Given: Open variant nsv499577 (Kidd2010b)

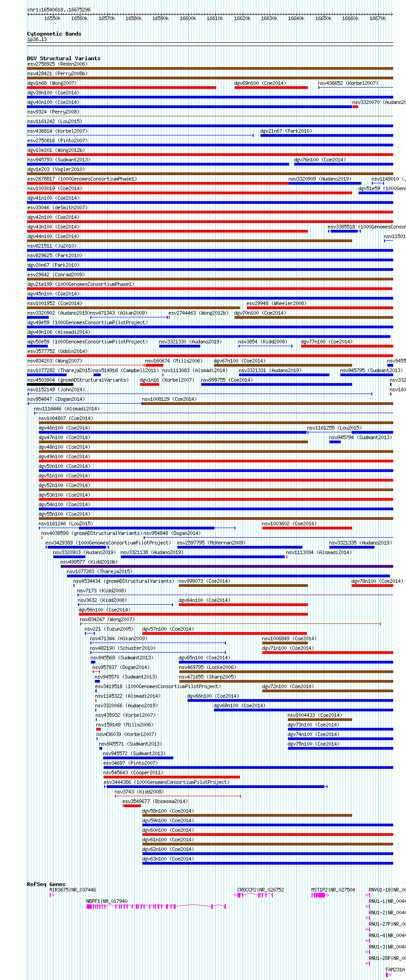Looking at the screenshot, I should click(89, 562).
